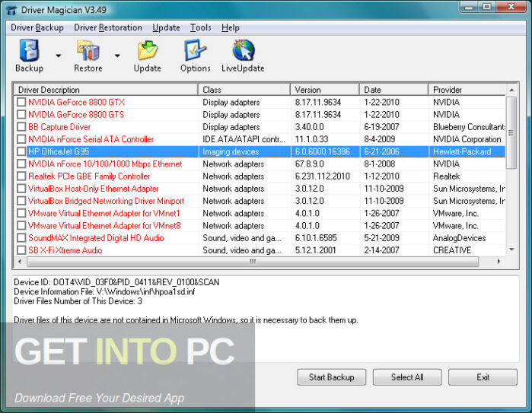Tick VirtualBox Bridged Networking Driver Miniport box
Screen dimensions: 532x413
tap(21, 201)
